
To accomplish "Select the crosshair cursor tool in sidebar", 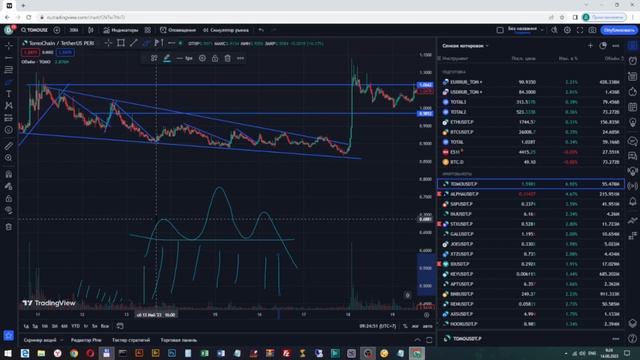I will pos(9,46).
